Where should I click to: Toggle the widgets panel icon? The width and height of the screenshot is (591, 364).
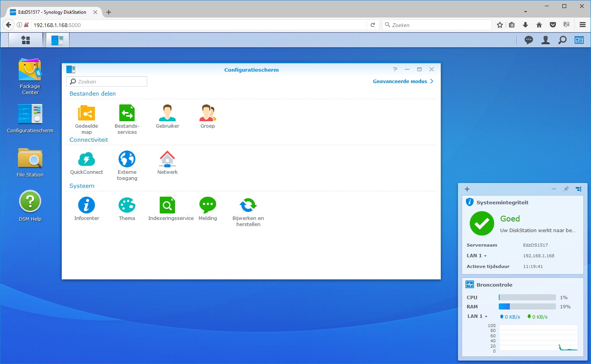(579, 40)
